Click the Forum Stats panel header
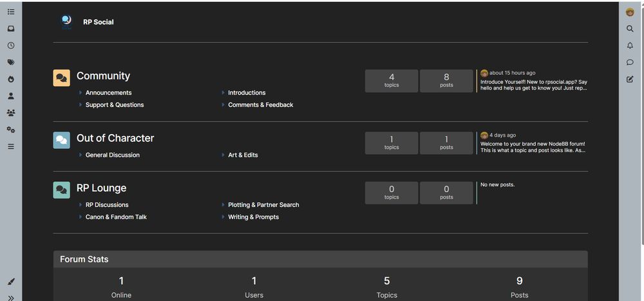The image size is (644, 301). pos(320,260)
